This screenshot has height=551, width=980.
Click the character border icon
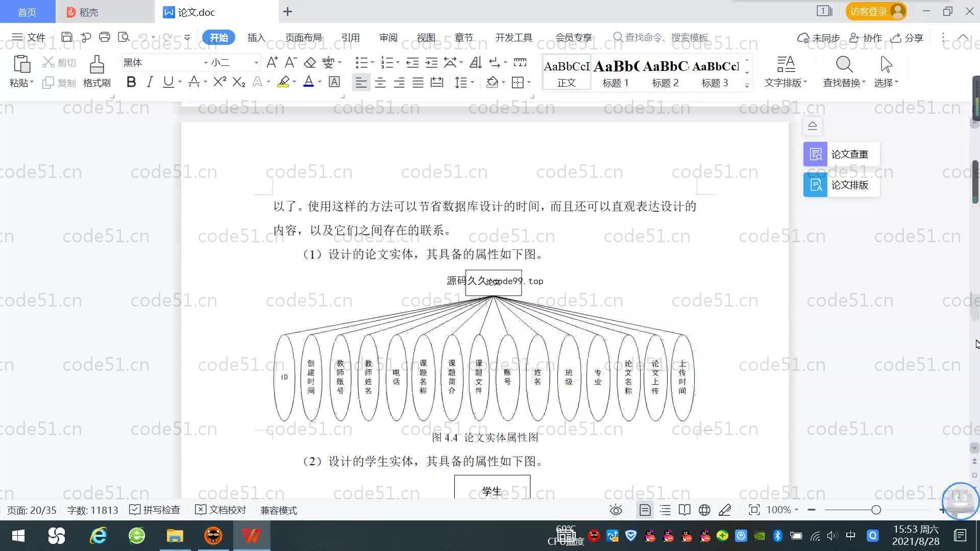pos(334,82)
